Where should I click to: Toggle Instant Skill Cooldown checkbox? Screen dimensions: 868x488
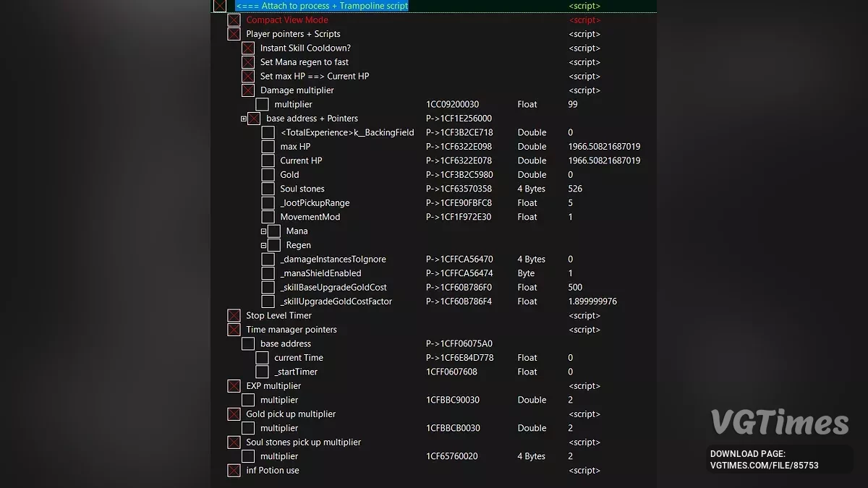248,48
